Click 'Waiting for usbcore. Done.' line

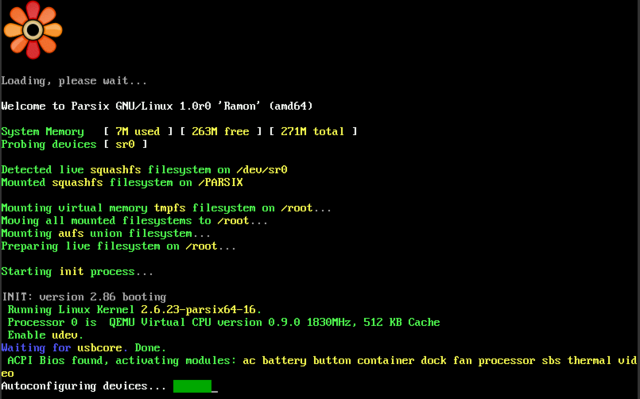click(84, 348)
